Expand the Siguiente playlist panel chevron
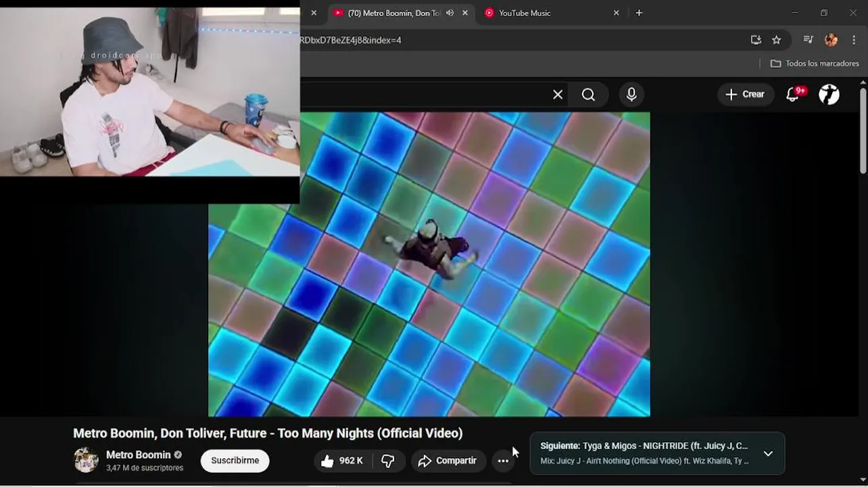This screenshot has height=487, width=868. (x=768, y=453)
